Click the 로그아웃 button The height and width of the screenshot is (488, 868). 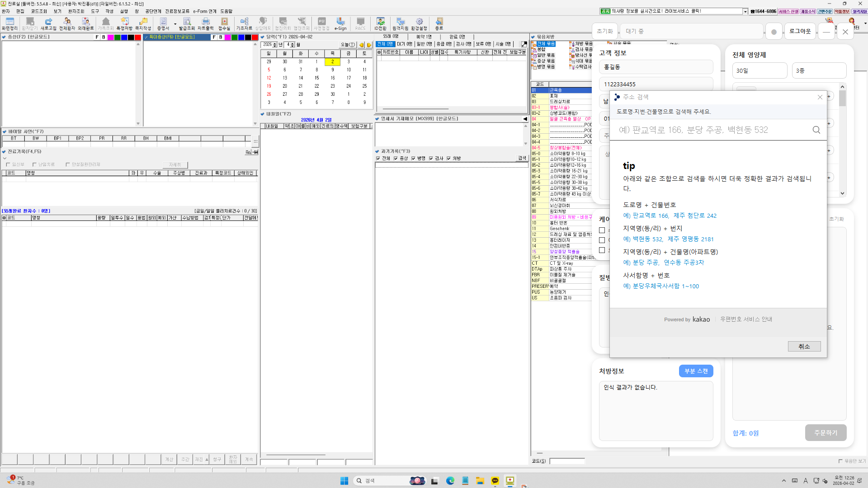pos(800,31)
